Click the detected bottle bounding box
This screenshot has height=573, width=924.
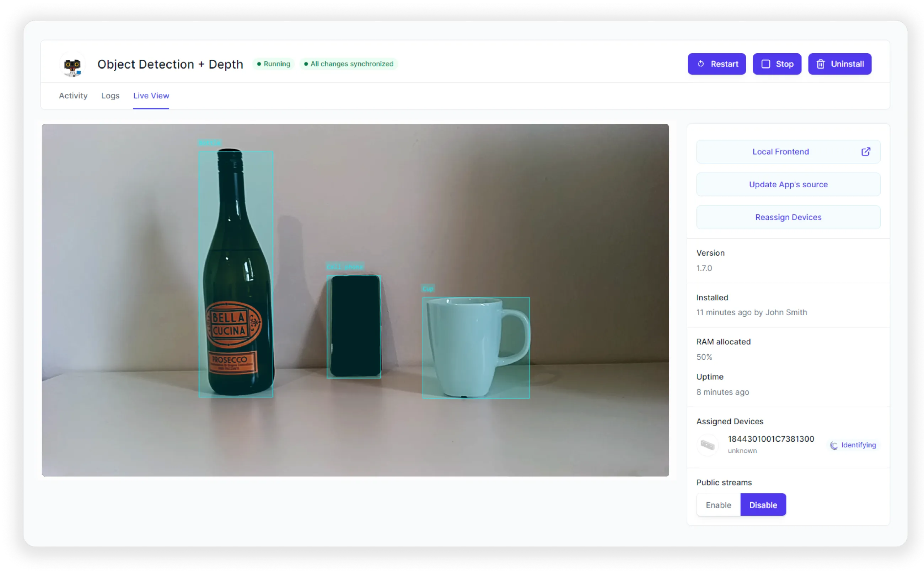coord(236,274)
